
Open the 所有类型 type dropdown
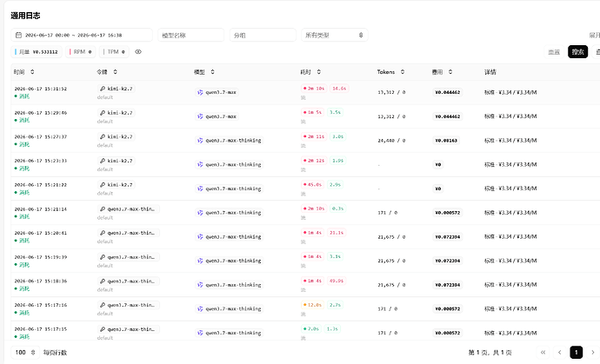click(335, 35)
